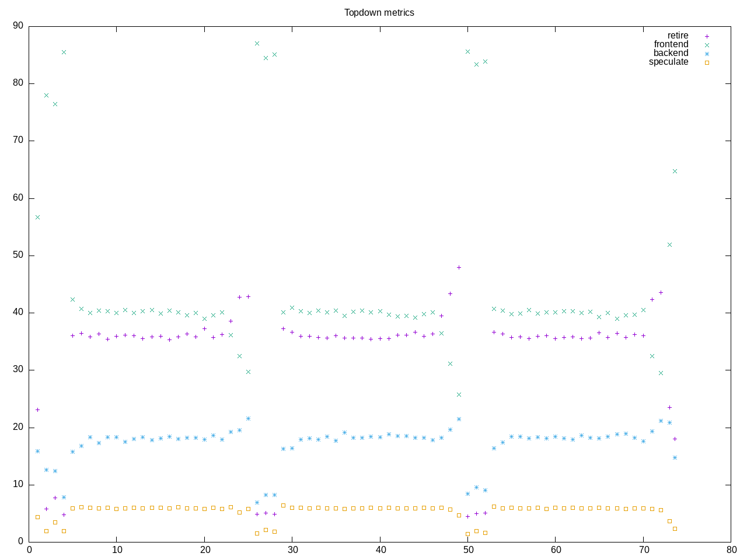Screen dimensions: 747x560
Task: Click the x-axis tick label 40
Action: coord(380,549)
